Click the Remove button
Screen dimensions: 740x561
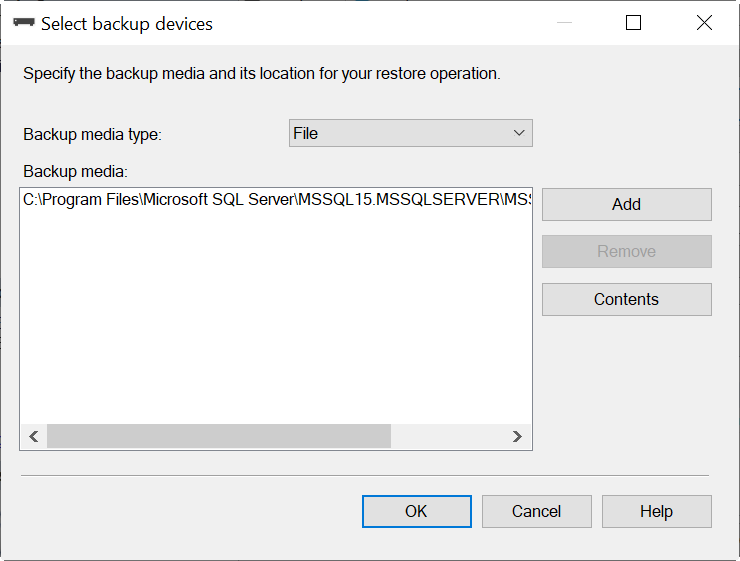point(627,251)
